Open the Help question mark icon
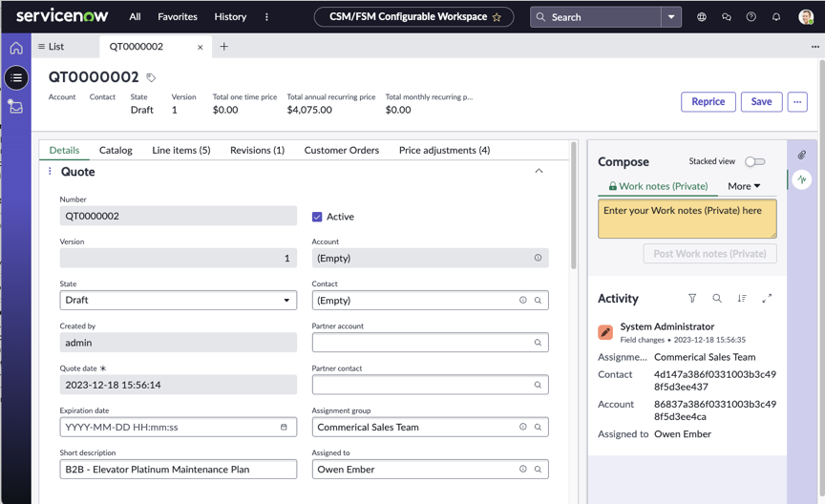 pyautogui.click(x=751, y=17)
